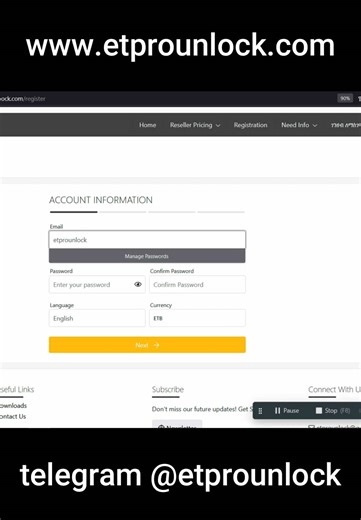Click the Subscribe footer heading

168,389
